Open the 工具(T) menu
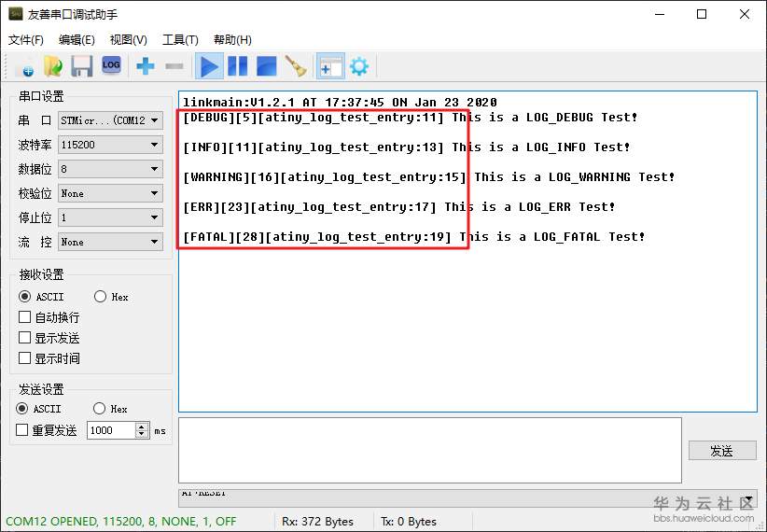The height and width of the screenshot is (532, 767). 180,39
